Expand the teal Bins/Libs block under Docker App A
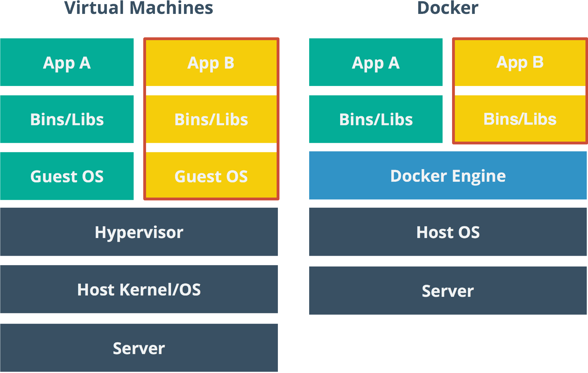The height and width of the screenshot is (373, 588). [x=376, y=119]
